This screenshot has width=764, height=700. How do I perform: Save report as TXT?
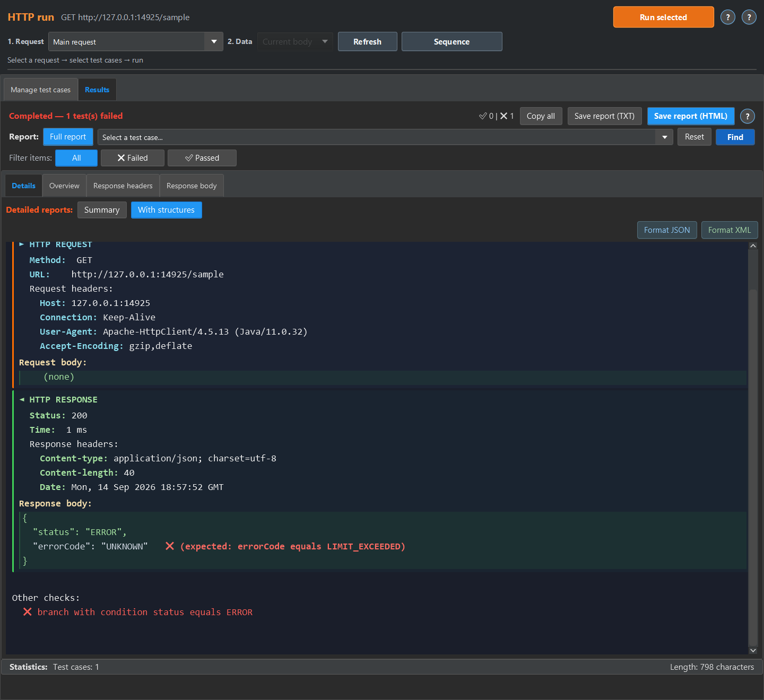(605, 116)
